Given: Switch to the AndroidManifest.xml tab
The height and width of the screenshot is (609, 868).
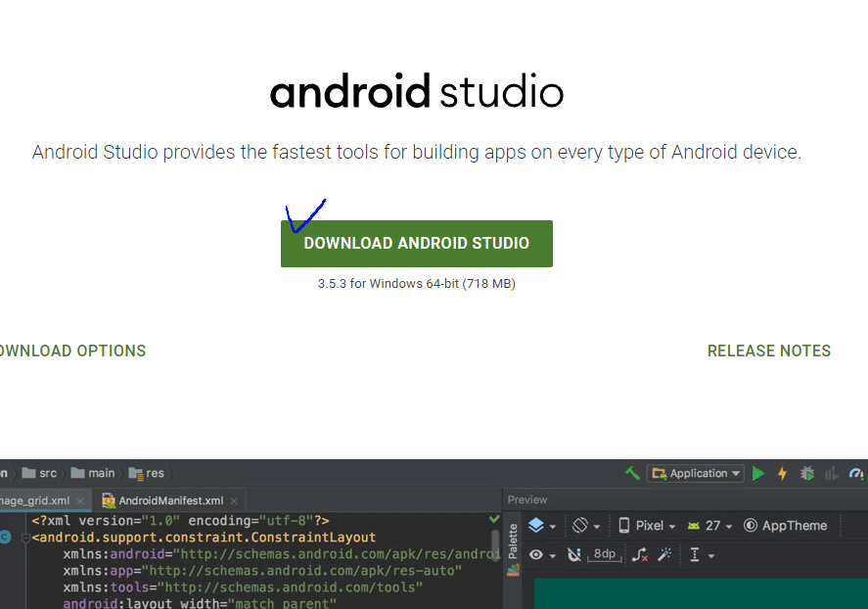Looking at the screenshot, I should point(171,500).
